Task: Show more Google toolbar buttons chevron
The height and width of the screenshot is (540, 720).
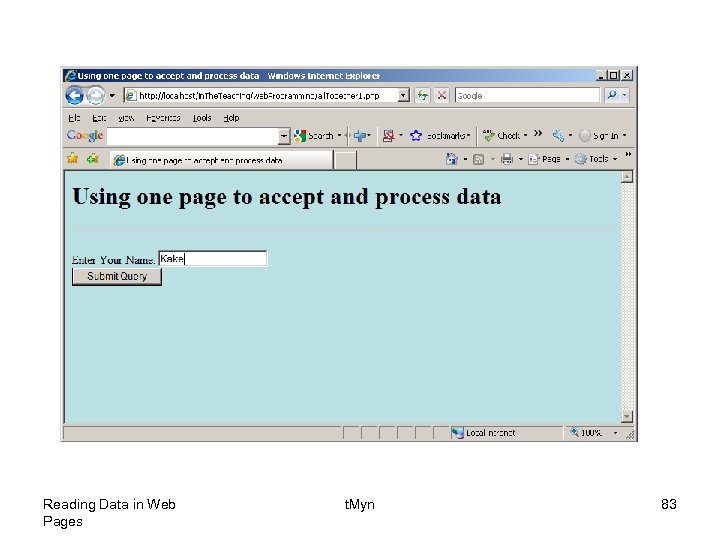Action: 538,133
